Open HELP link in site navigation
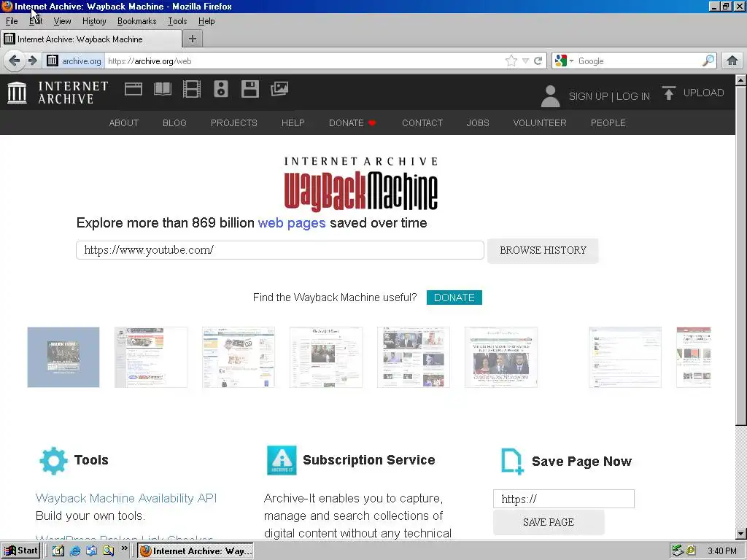 click(293, 122)
